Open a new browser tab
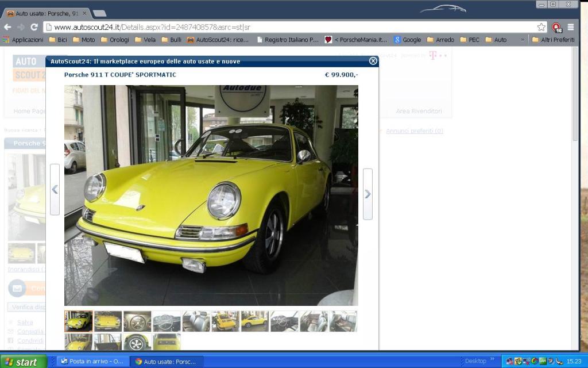The width and height of the screenshot is (588, 368). [x=99, y=14]
